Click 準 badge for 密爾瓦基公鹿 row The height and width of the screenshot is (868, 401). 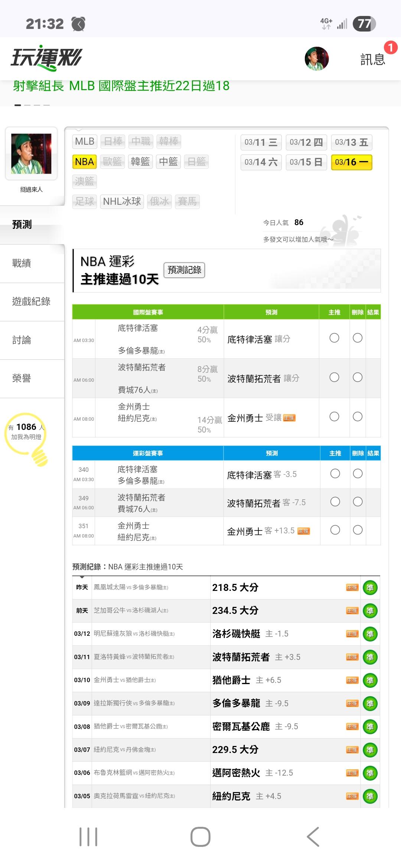(370, 727)
